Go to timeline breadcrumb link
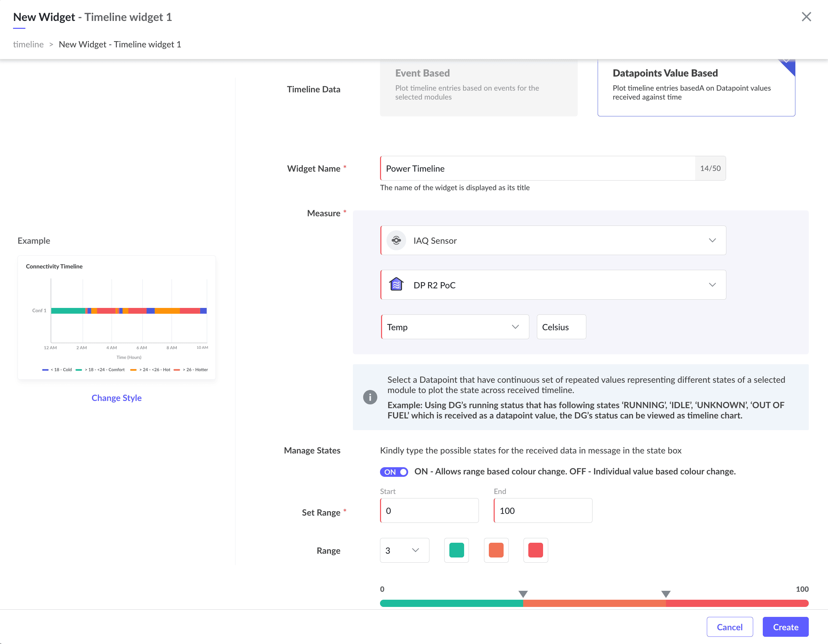The image size is (828, 644). click(x=28, y=44)
